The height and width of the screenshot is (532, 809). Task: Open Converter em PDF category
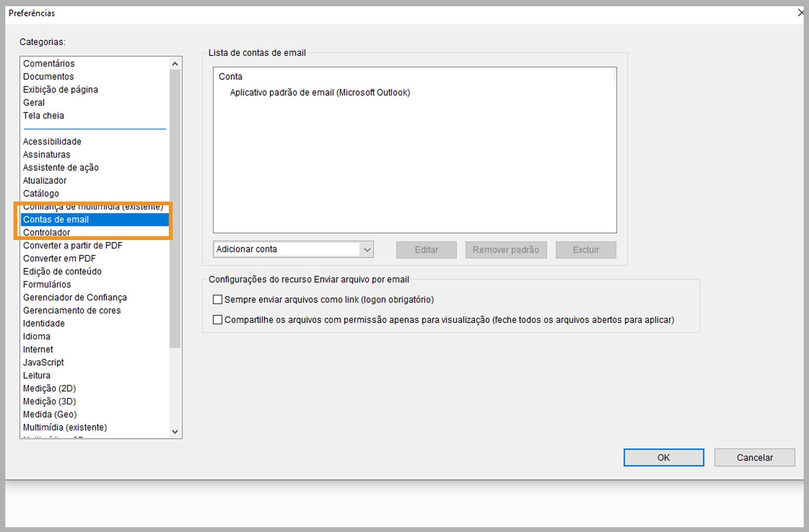pyautogui.click(x=59, y=258)
